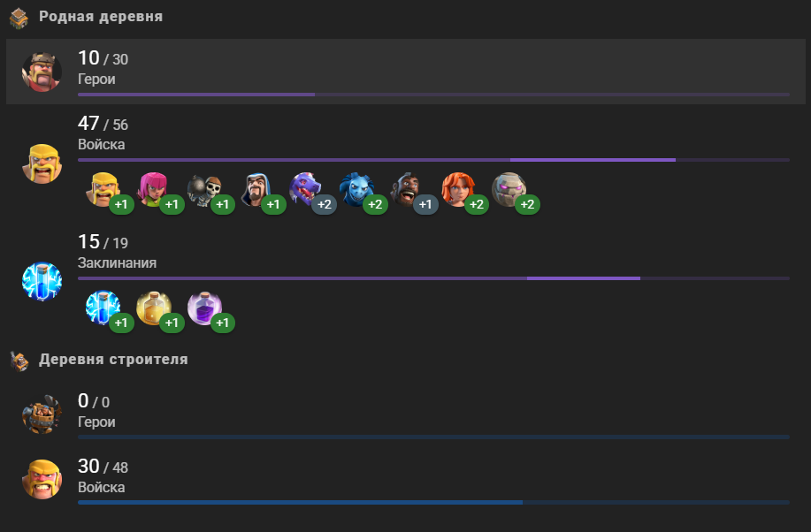This screenshot has height=532, width=811.
Task: Select the Builder village Barbarian troops icon
Action: (x=42, y=480)
